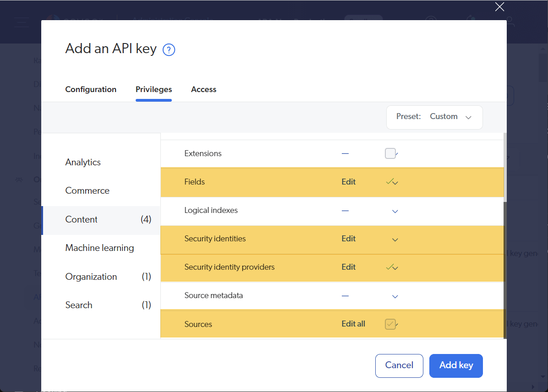Viewport: 548px width, 392px height.
Task: Expand the Logical indexes access level chevron
Action: pyautogui.click(x=395, y=211)
